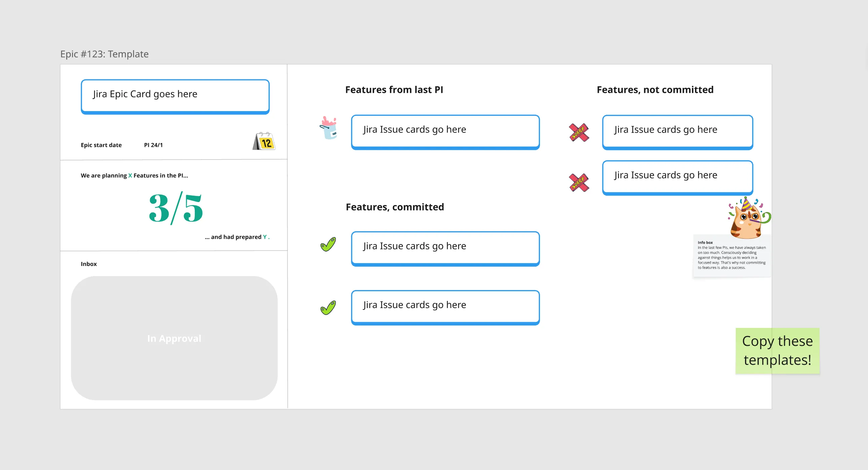Click the second committed Jira Issue card
The image size is (868, 470).
(x=445, y=307)
